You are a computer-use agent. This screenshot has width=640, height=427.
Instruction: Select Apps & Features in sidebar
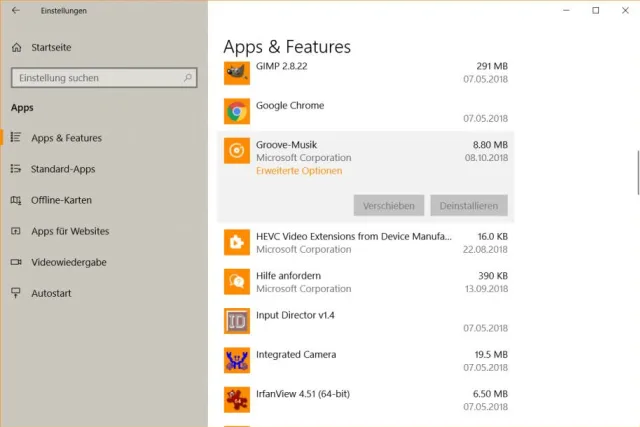tap(66, 138)
